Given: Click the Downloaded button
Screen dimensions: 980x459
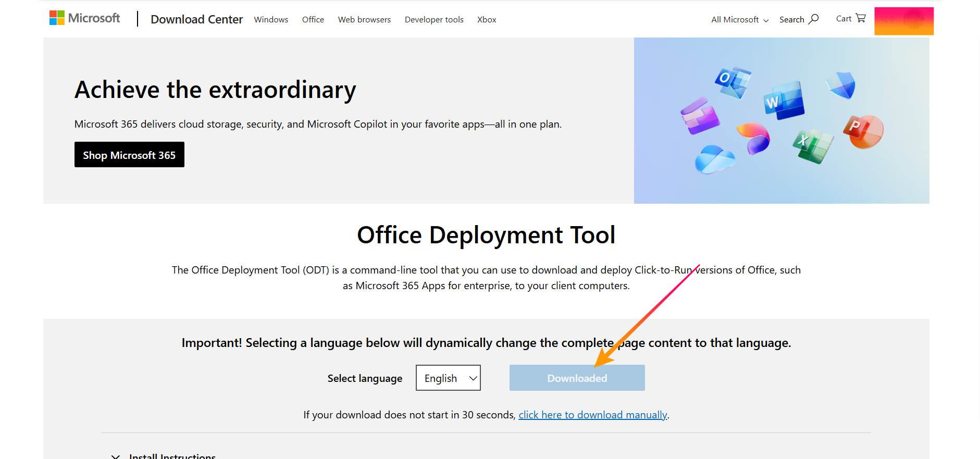Looking at the screenshot, I should pyautogui.click(x=577, y=378).
